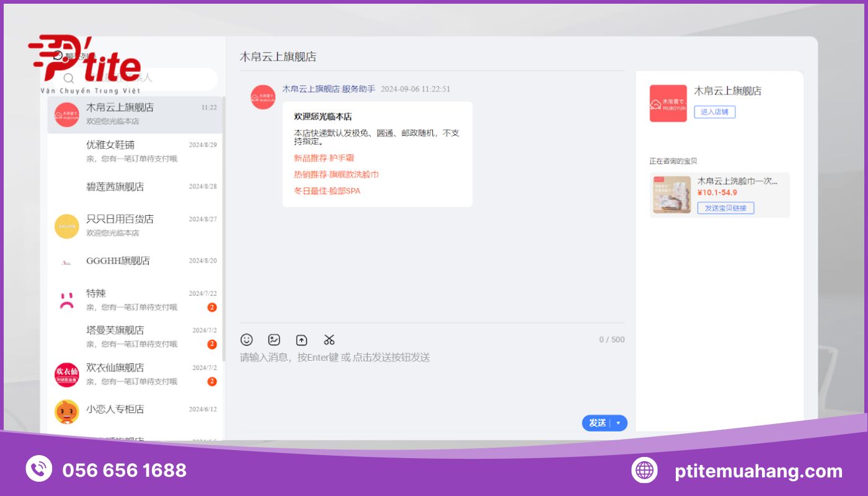Open the emoji picker in message toolbar
The height and width of the screenshot is (496, 868).
tap(247, 340)
